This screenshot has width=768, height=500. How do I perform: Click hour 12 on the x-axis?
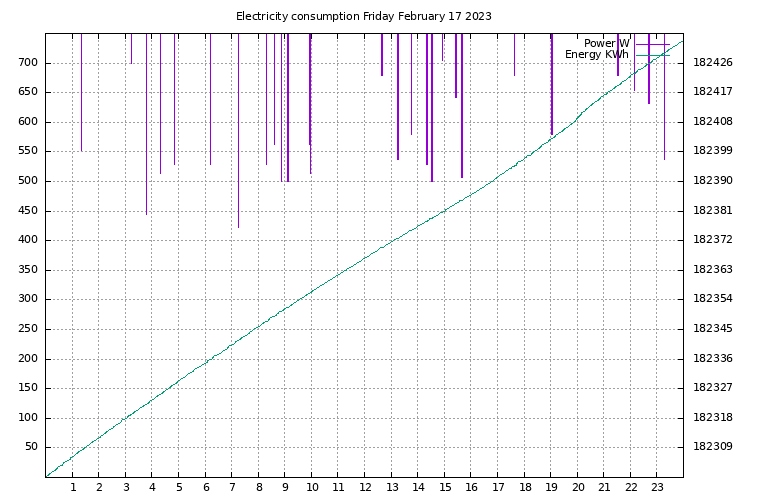click(364, 488)
